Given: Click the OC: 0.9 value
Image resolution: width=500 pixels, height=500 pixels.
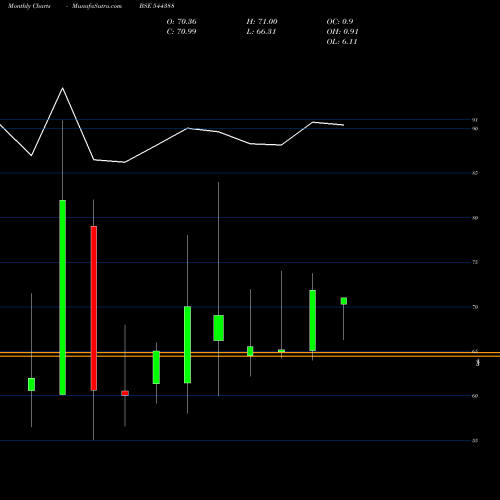Looking at the screenshot, I should [x=340, y=21].
